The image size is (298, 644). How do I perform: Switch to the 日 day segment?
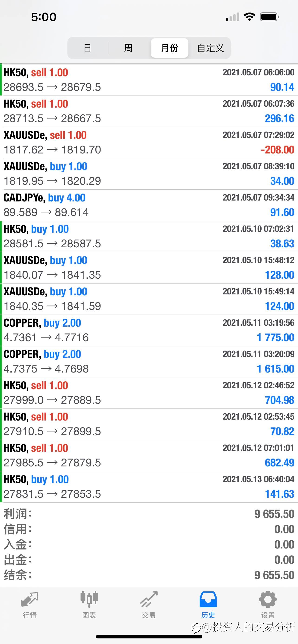[x=87, y=48]
